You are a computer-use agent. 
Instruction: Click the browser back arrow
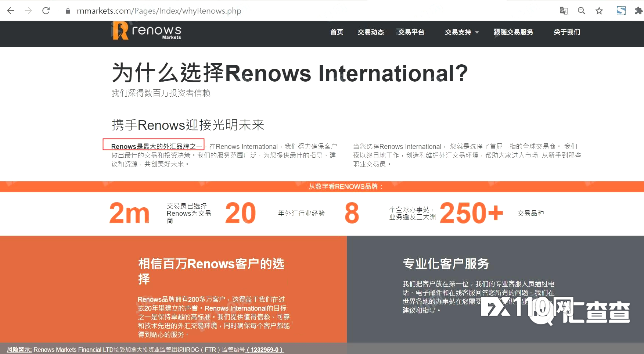tap(11, 11)
